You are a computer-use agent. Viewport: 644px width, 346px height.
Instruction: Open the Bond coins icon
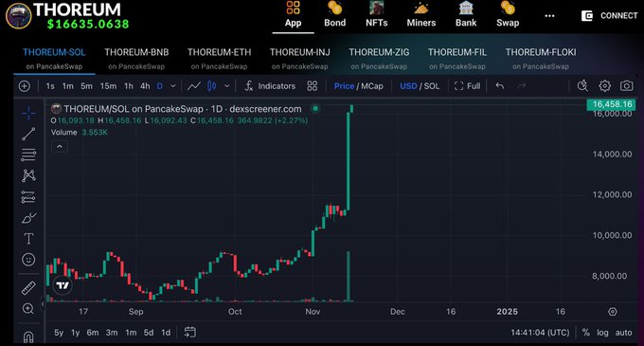(x=334, y=8)
